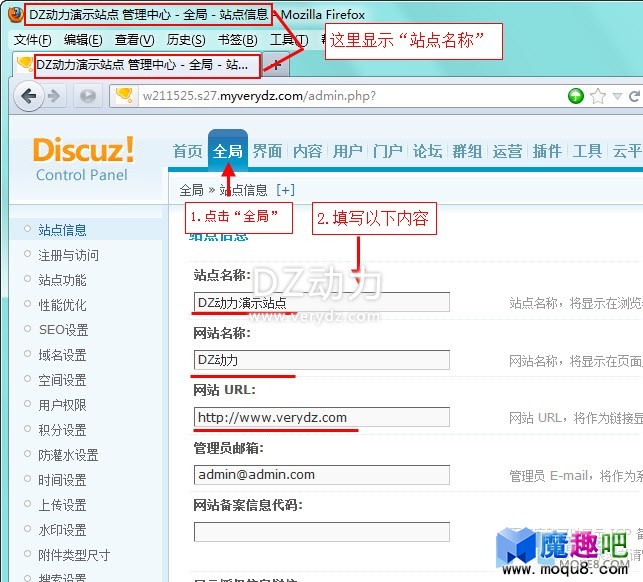Click the Firefox icon in the title bar
The image size is (643, 582).
point(16,15)
